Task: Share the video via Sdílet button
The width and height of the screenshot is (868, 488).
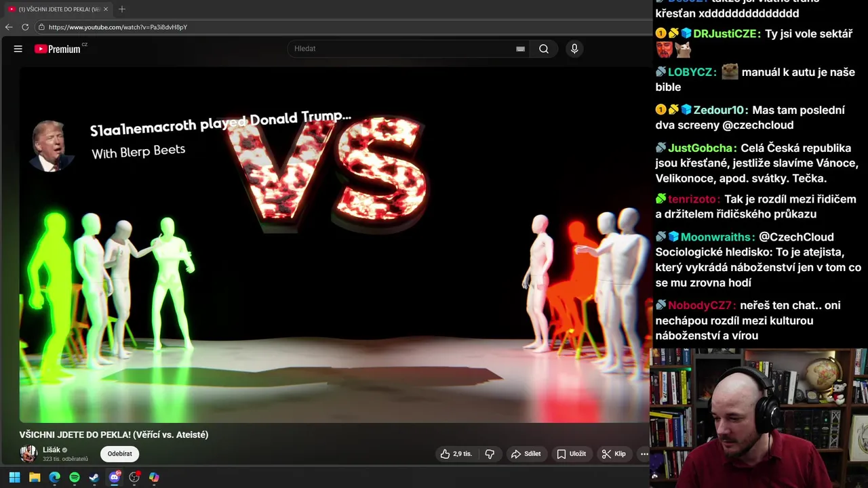Action: coord(526,454)
